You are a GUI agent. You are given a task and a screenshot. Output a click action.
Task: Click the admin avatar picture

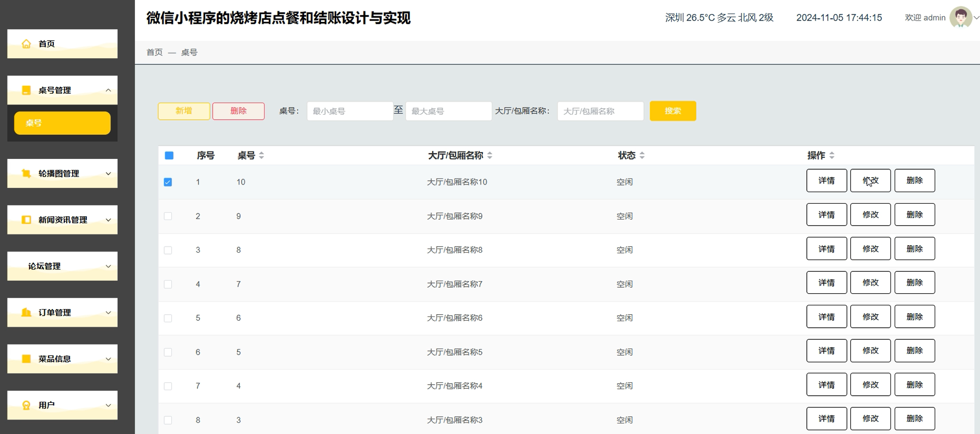[x=960, y=18]
